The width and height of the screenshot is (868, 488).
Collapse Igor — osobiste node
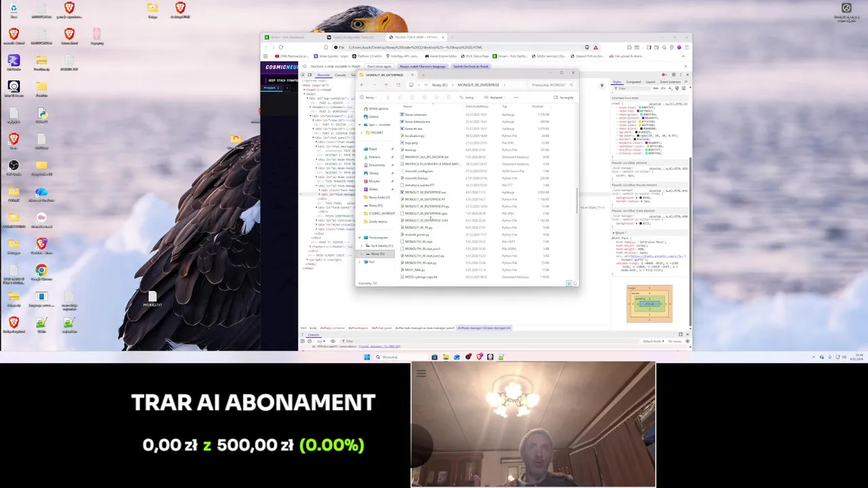[x=359, y=125]
